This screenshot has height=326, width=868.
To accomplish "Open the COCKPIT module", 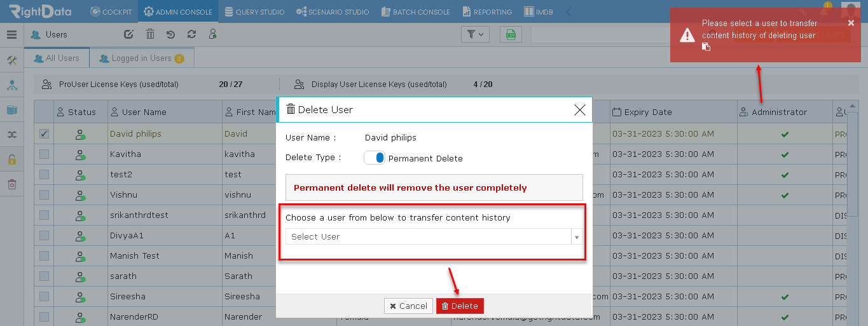I will [111, 11].
